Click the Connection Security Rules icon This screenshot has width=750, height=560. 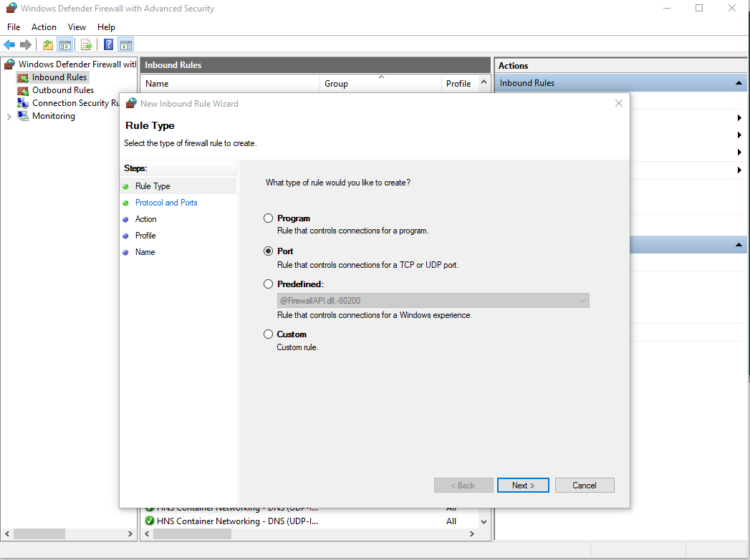(x=23, y=103)
